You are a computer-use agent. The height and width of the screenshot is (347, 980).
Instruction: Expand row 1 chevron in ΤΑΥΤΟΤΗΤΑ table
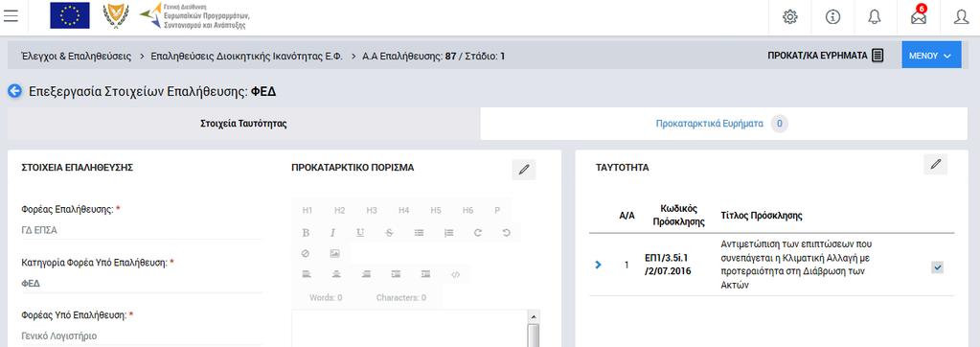pyautogui.click(x=599, y=266)
